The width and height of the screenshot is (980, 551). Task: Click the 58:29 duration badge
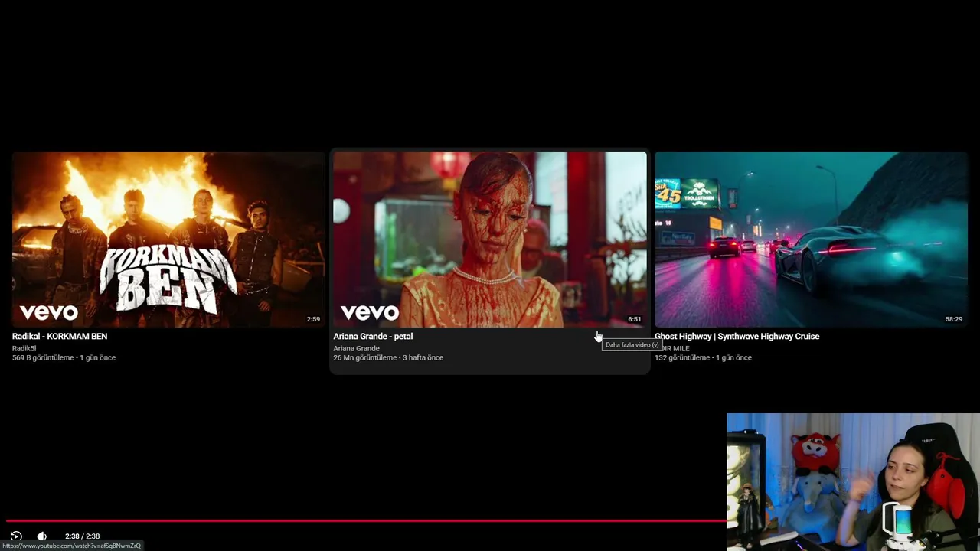click(954, 319)
